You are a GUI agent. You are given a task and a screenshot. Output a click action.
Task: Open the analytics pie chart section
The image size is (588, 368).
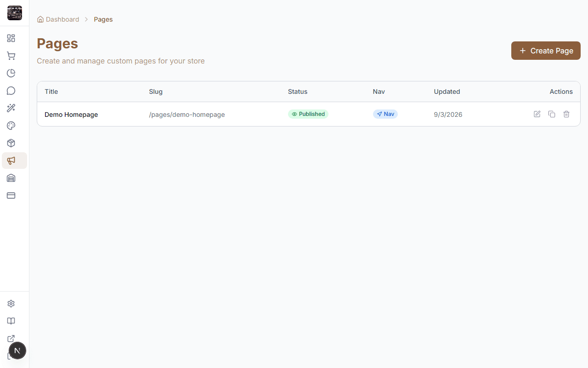pos(11,73)
